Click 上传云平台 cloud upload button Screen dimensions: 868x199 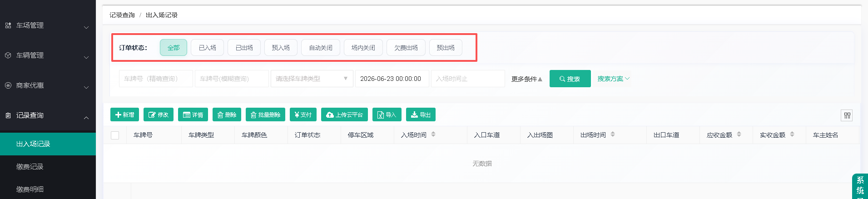coord(344,114)
